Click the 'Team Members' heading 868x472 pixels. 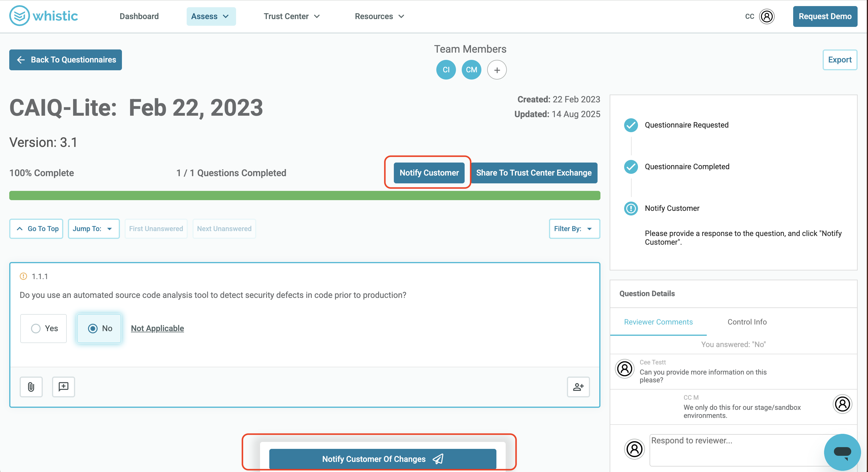coord(470,49)
